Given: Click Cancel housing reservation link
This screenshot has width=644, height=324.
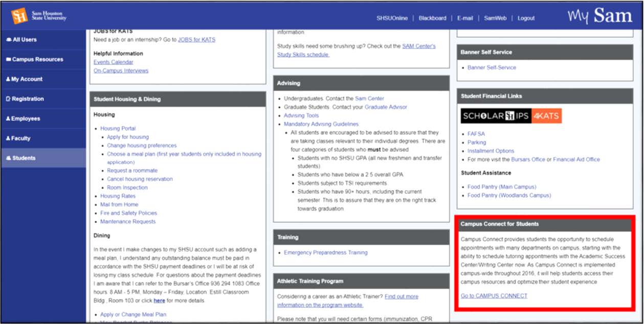Looking at the screenshot, I should tap(140, 179).
